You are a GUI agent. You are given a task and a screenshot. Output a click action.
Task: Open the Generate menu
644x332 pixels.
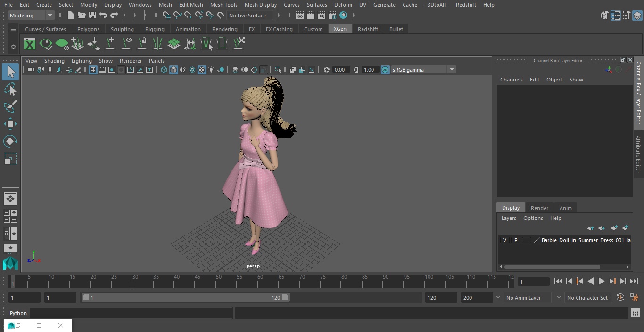[384, 5]
